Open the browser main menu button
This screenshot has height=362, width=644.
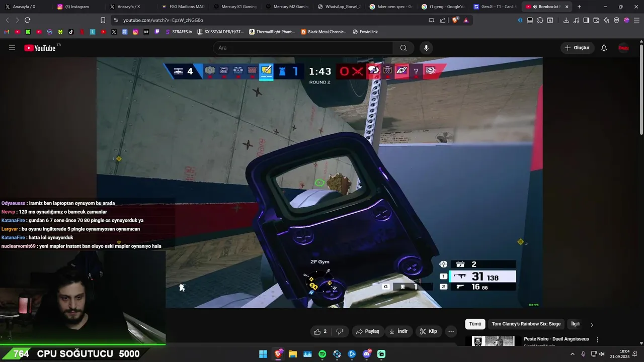pos(636,20)
